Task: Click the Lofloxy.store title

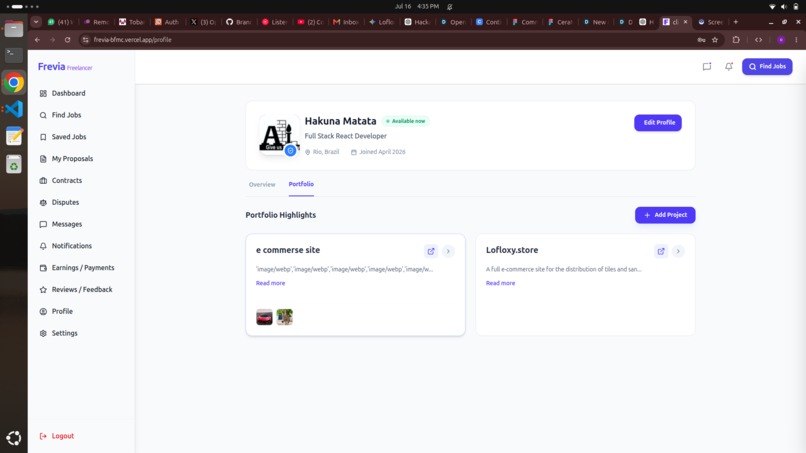Action: coord(512,250)
